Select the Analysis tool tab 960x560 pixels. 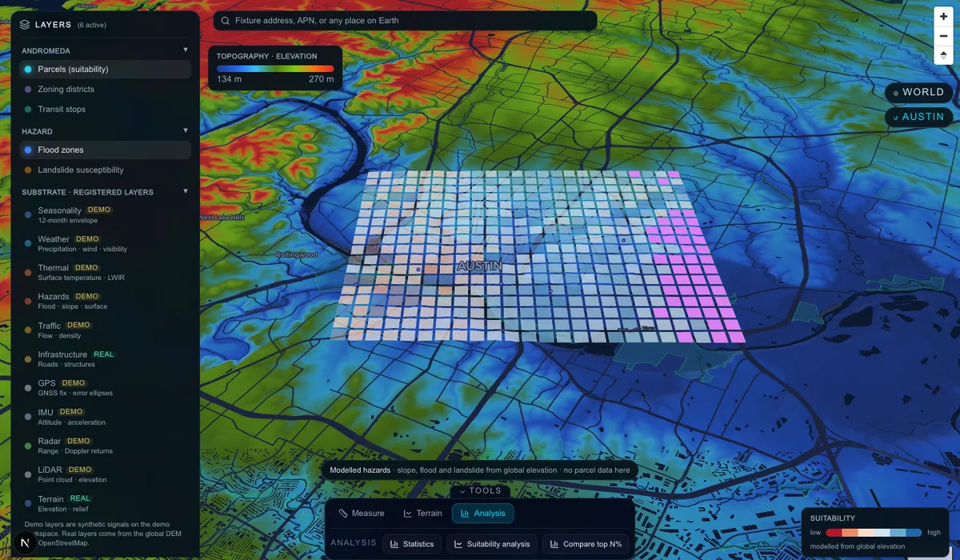tap(483, 514)
